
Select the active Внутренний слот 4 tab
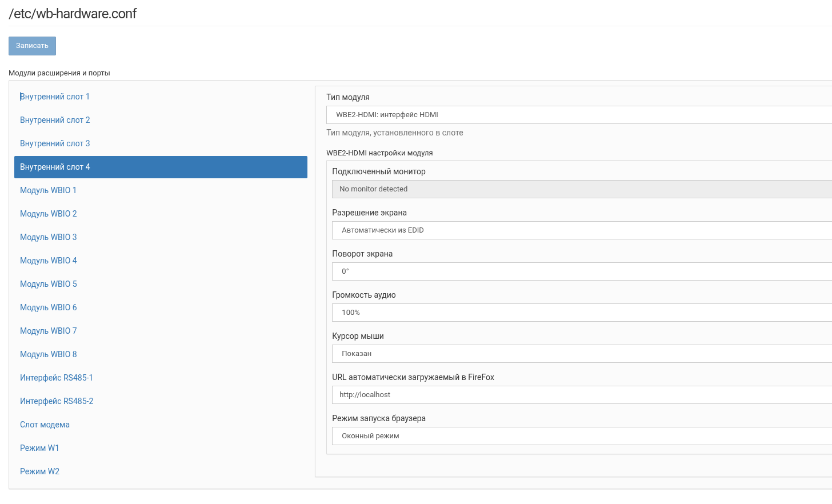click(160, 167)
